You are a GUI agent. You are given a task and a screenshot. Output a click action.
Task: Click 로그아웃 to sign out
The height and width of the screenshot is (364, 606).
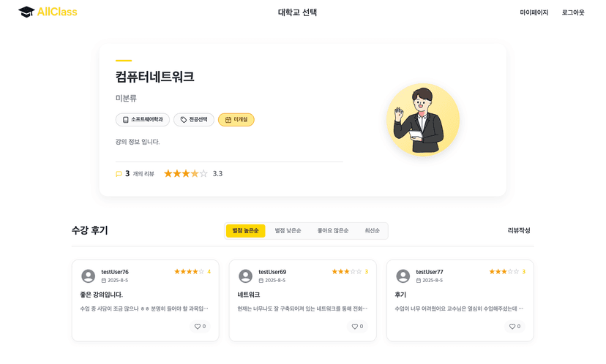(x=573, y=12)
